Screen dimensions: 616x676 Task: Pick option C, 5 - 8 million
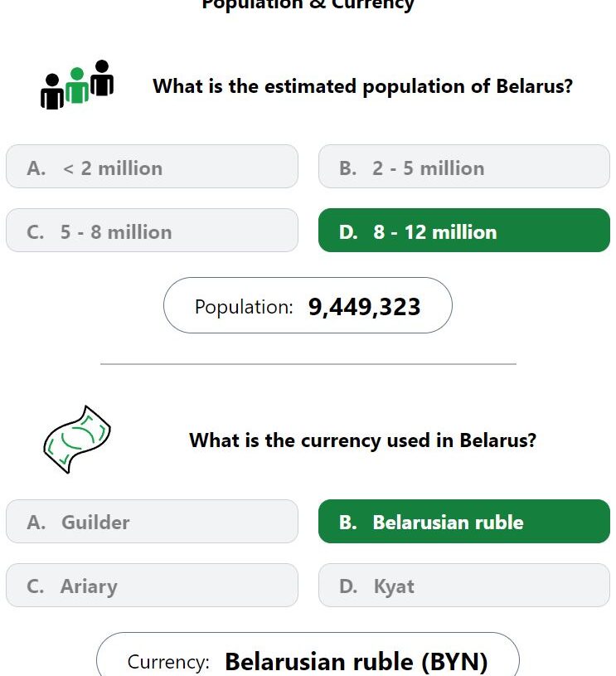click(152, 231)
